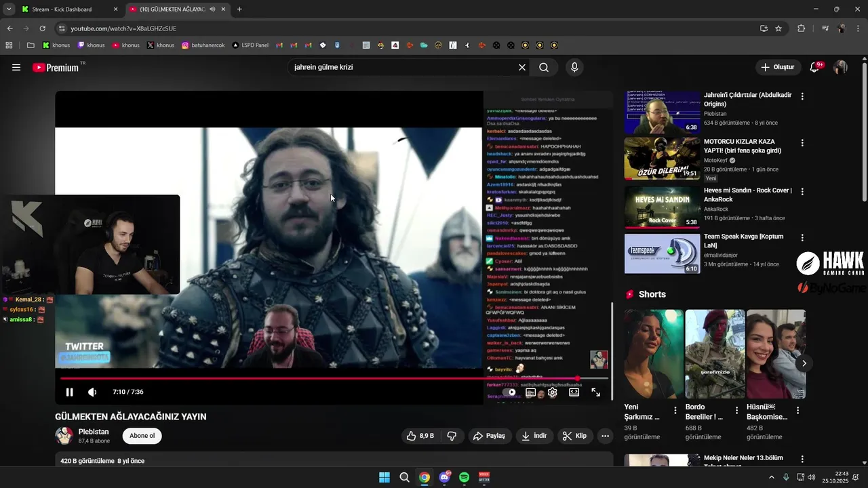868x488 pixels.
Task: Open options for Heves mi Sandın video
Action: [x=802, y=192]
